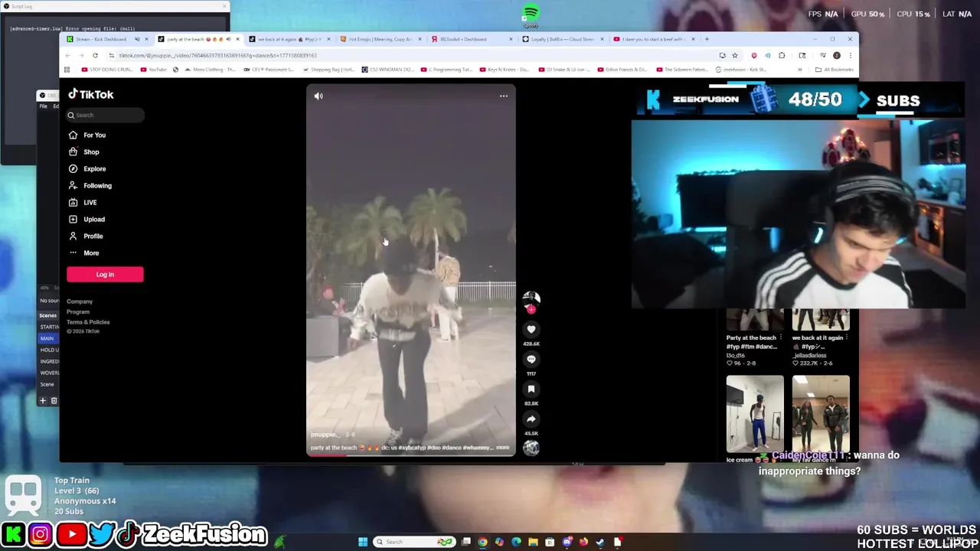This screenshot has height=551, width=980.
Task: Open Firefox from the taskbar
Action: [583, 542]
